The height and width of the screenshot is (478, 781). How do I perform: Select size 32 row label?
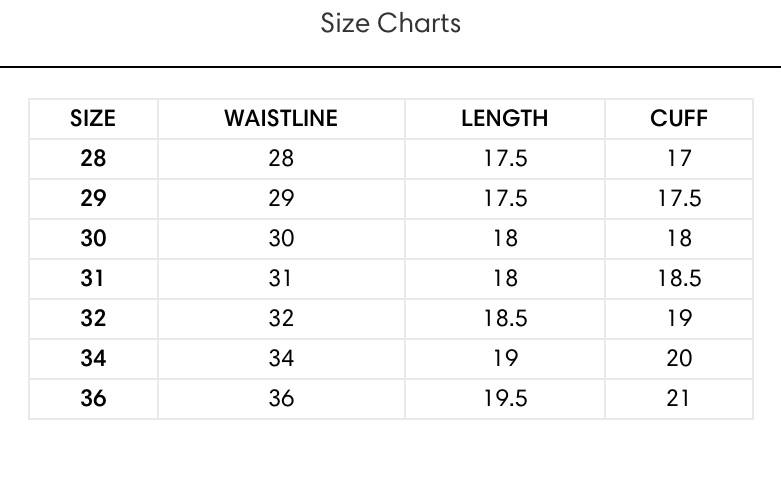click(93, 318)
